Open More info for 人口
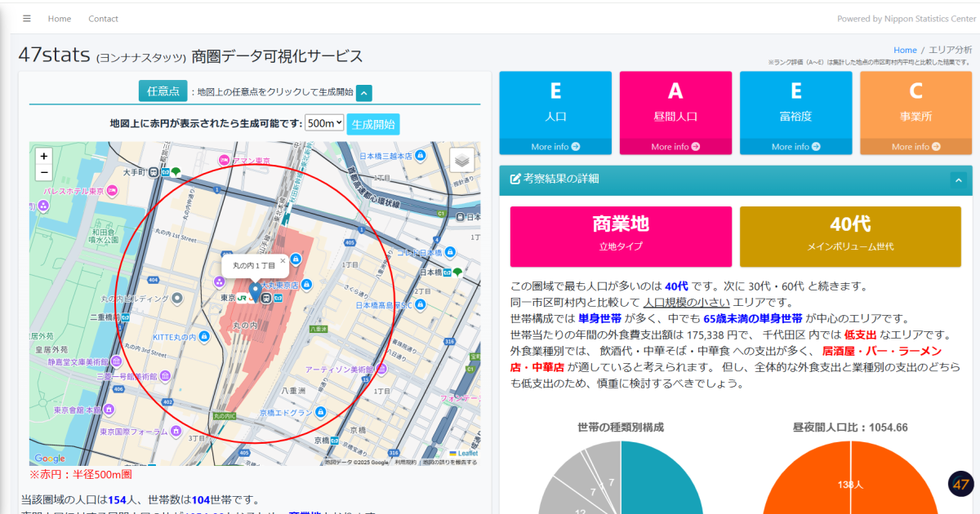The height and width of the screenshot is (514, 980). coord(555,147)
